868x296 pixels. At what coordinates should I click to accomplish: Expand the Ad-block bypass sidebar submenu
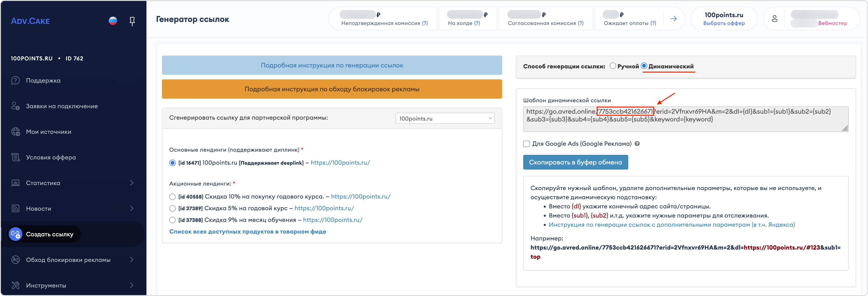point(132,260)
